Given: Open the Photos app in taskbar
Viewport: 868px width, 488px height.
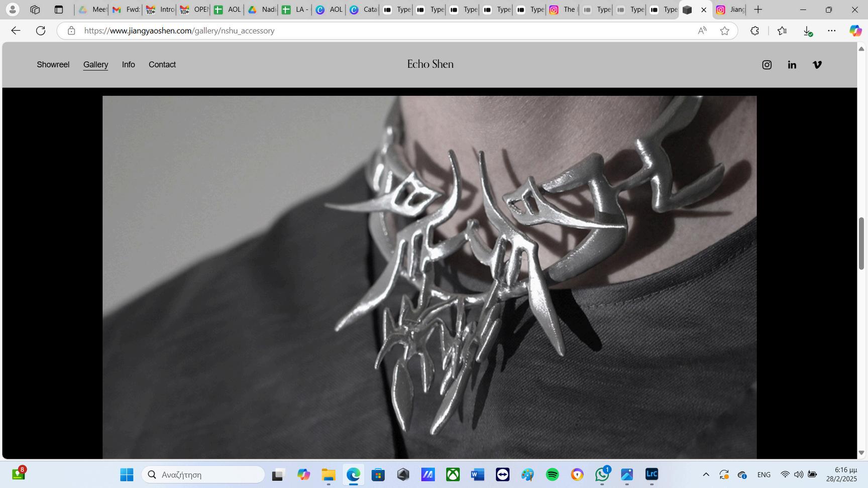Looking at the screenshot, I should point(626,474).
